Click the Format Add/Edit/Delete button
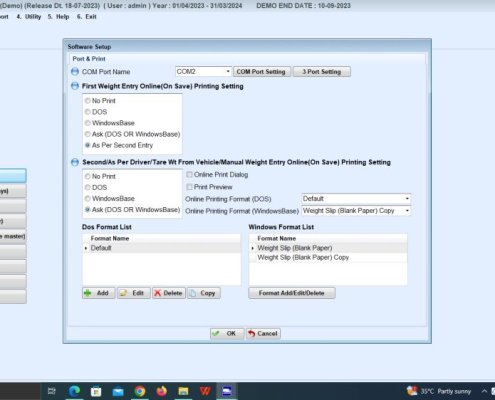495x400 pixels. pos(292,293)
